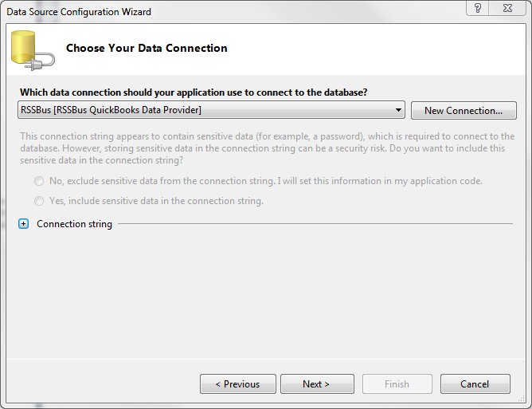Click the New Connection button
The image size is (532, 409).
pos(464,110)
